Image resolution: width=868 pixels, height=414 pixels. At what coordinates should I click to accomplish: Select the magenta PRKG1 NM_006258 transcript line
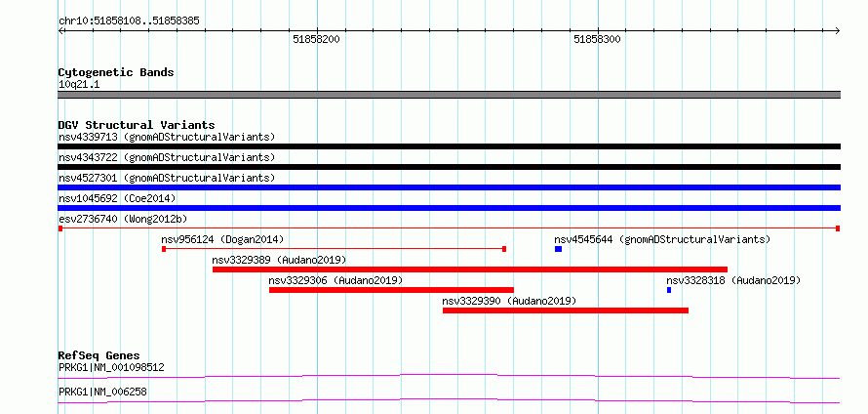pos(449,400)
